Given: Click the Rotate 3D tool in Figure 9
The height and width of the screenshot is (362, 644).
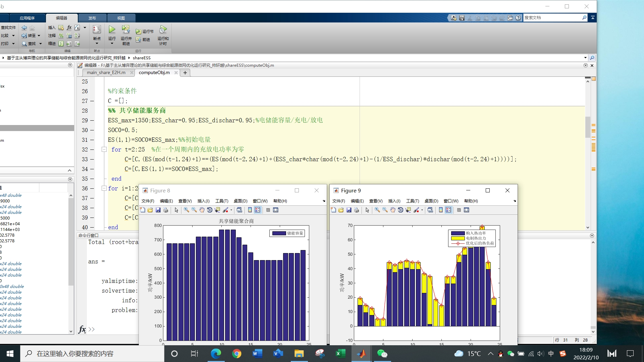Looking at the screenshot, I should click(x=400, y=210).
